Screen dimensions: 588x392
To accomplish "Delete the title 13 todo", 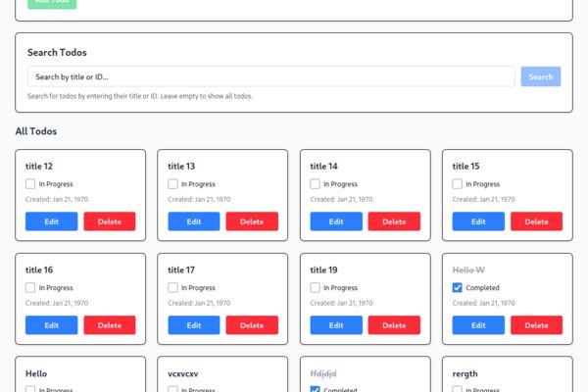I will click(x=252, y=221).
